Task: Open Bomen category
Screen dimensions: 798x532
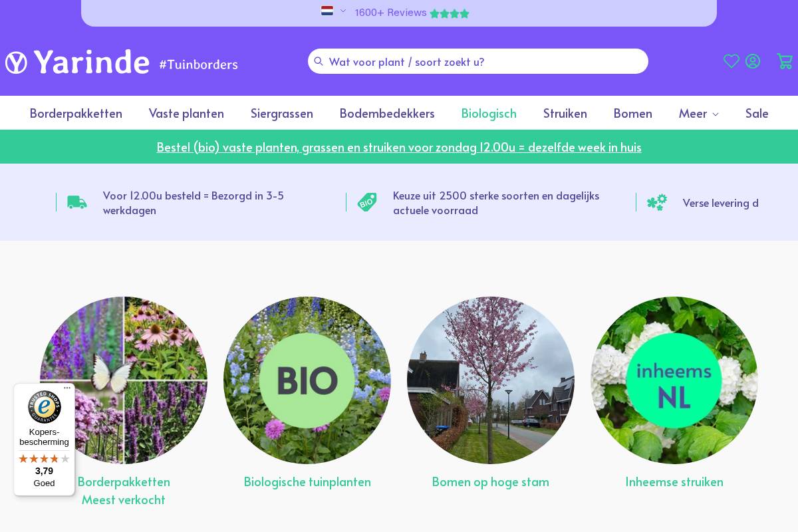Action: click(633, 113)
